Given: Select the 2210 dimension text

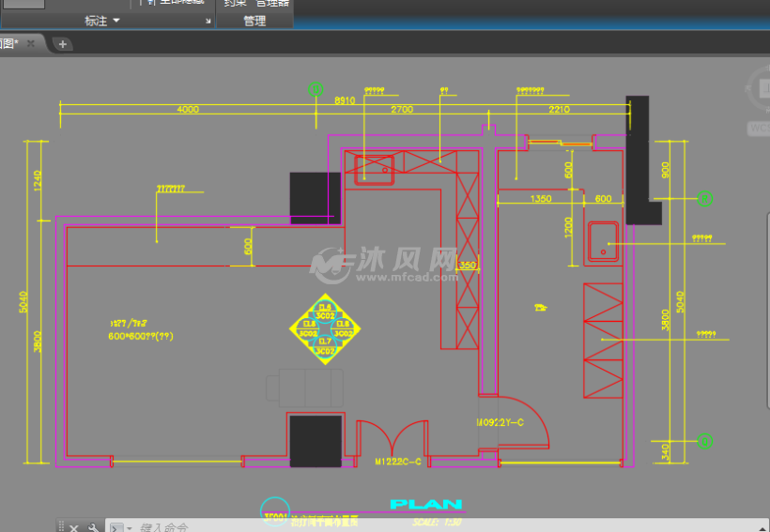Looking at the screenshot, I should coord(559,110).
